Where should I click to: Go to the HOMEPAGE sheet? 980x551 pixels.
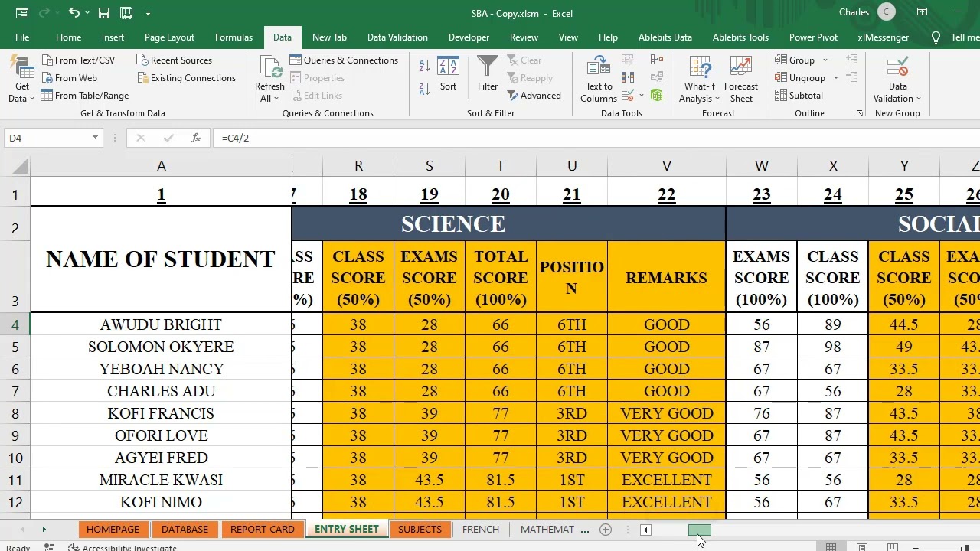(x=113, y=530)
